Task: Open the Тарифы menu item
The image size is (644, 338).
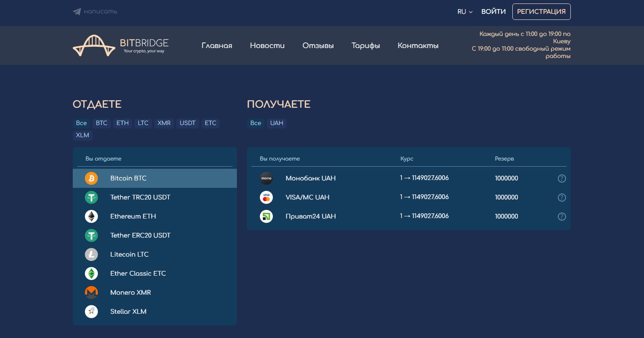Action: (366, 45)
